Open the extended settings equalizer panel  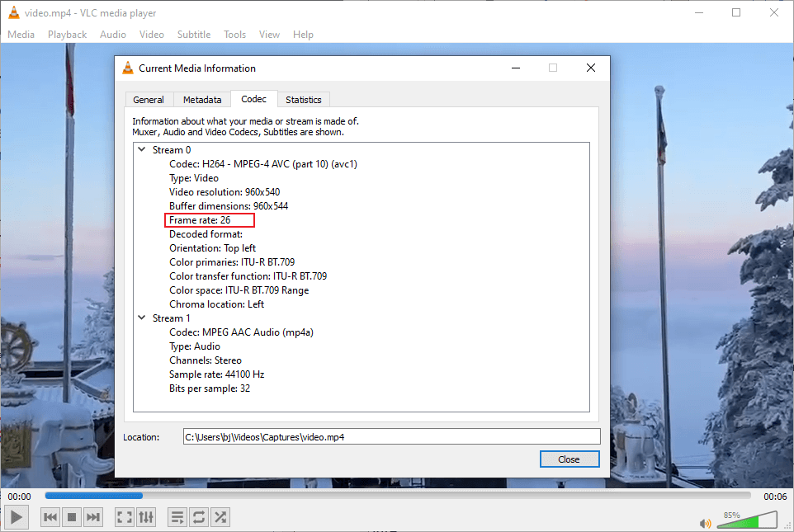click(146, 517)
